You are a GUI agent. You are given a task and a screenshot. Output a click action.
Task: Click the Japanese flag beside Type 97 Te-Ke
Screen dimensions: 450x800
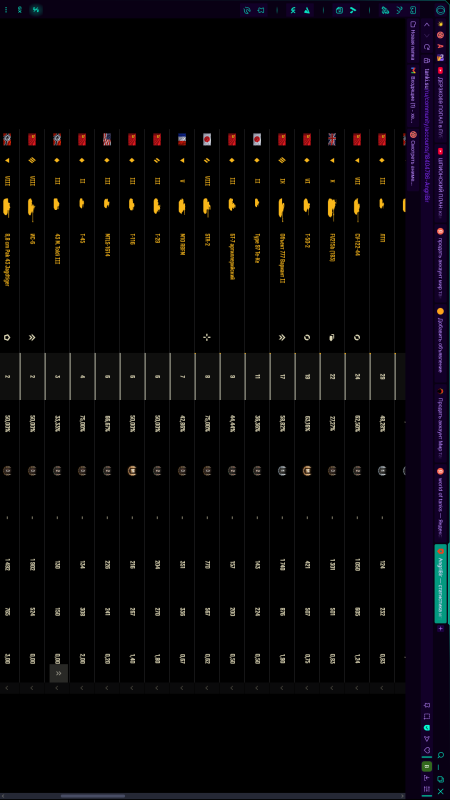pos(257,139)
